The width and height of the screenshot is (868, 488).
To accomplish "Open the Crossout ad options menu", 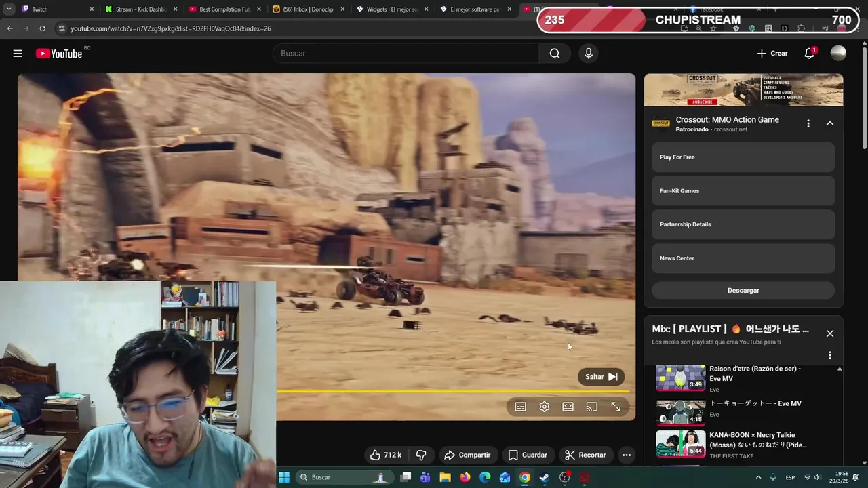I will (808, 123).
